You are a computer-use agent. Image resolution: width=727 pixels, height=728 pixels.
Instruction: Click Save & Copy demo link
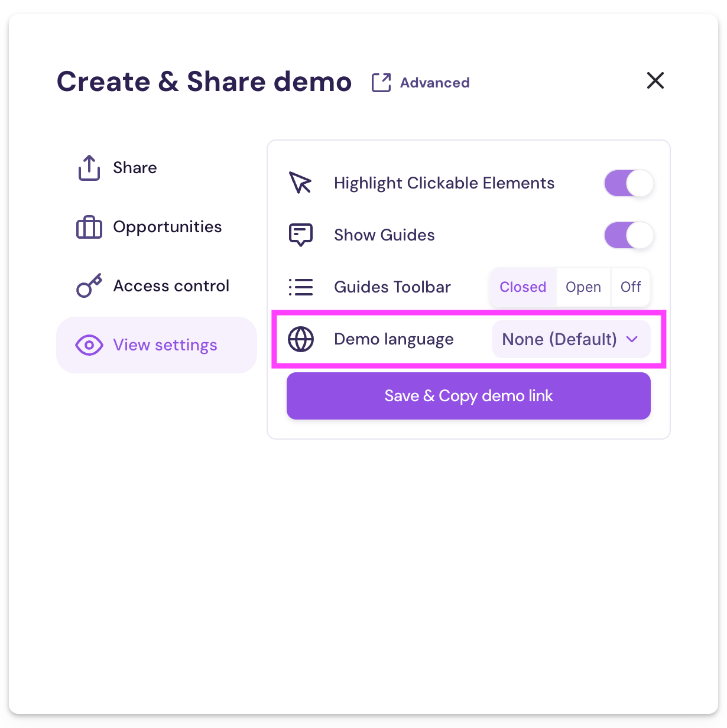[468, 396]
